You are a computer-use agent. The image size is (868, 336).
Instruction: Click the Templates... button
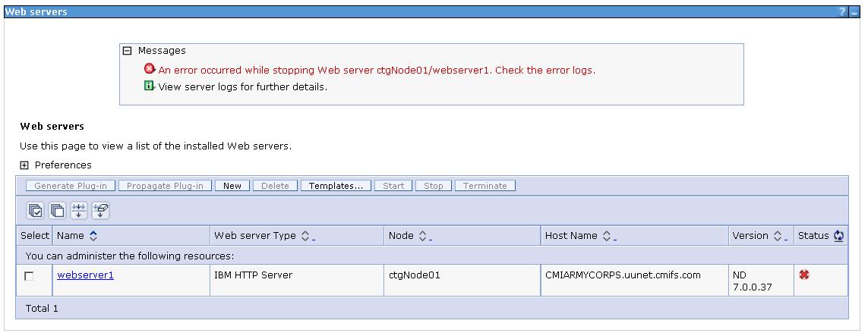click(x=336, y=186)
